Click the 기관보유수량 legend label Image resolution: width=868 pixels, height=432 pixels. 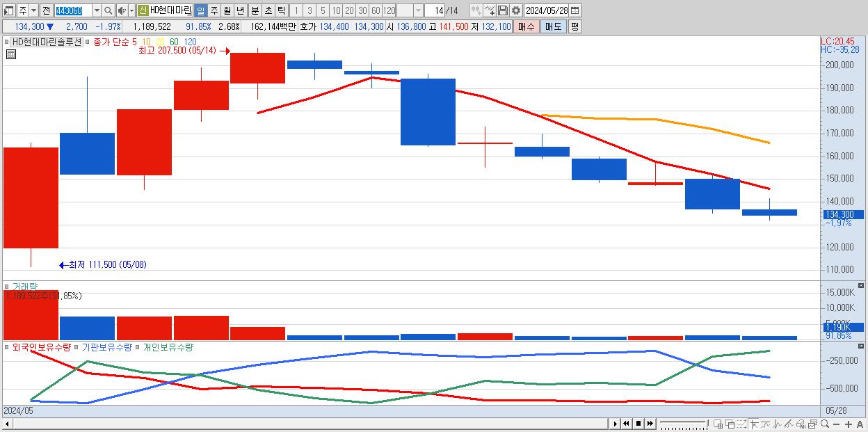tap(107, 346)
